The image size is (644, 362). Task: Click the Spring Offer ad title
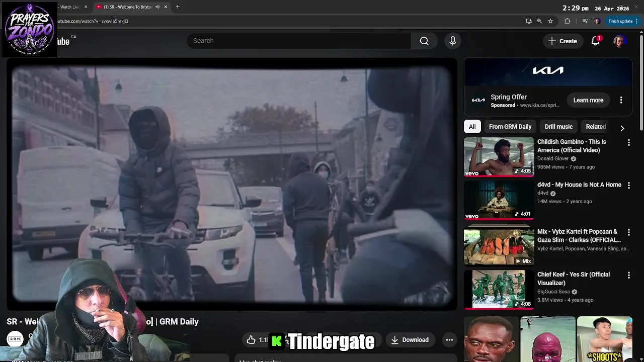[509, 97]
